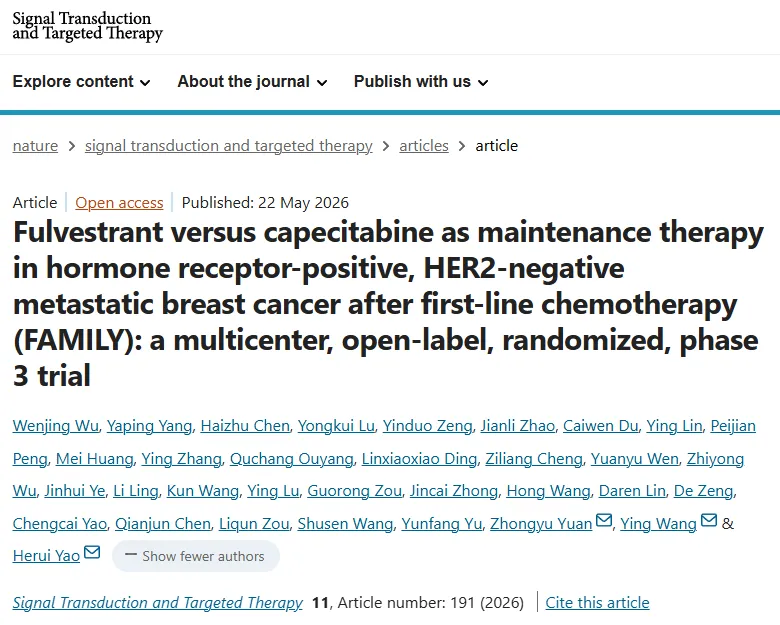Open the About the journal dropdown
The image size is (780, 625).
point(252,82)
